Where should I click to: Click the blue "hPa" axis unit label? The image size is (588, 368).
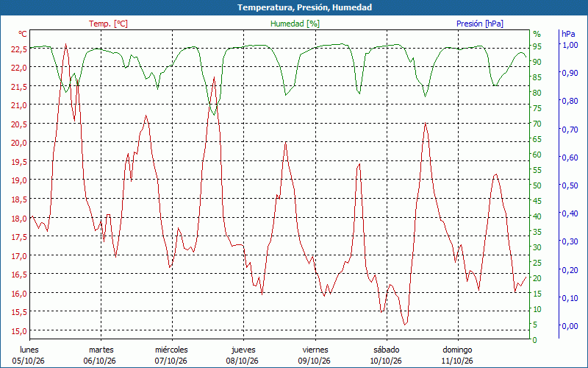(x=568, y=34)
